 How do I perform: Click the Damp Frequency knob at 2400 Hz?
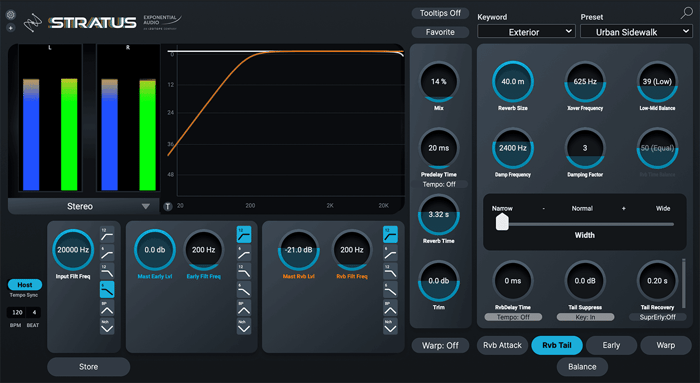click(513, 148)
